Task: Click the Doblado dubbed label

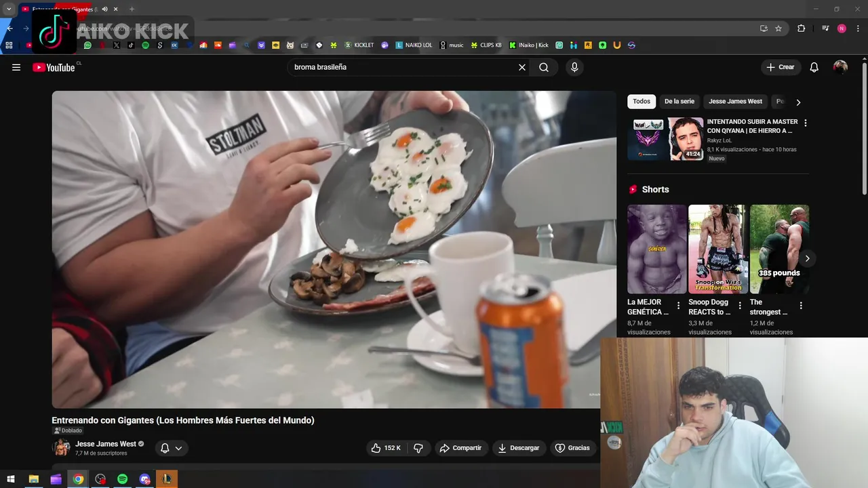Action: click(x=68, y=430)
